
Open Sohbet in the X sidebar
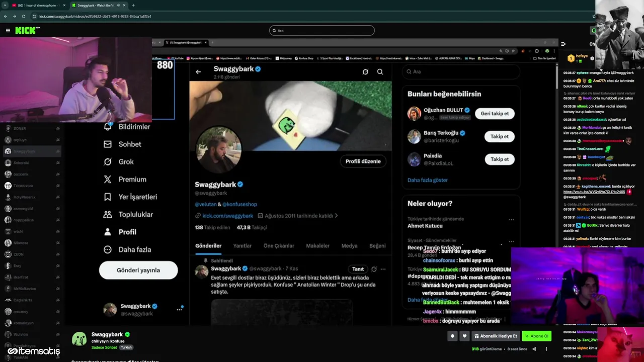pos(122,144)
